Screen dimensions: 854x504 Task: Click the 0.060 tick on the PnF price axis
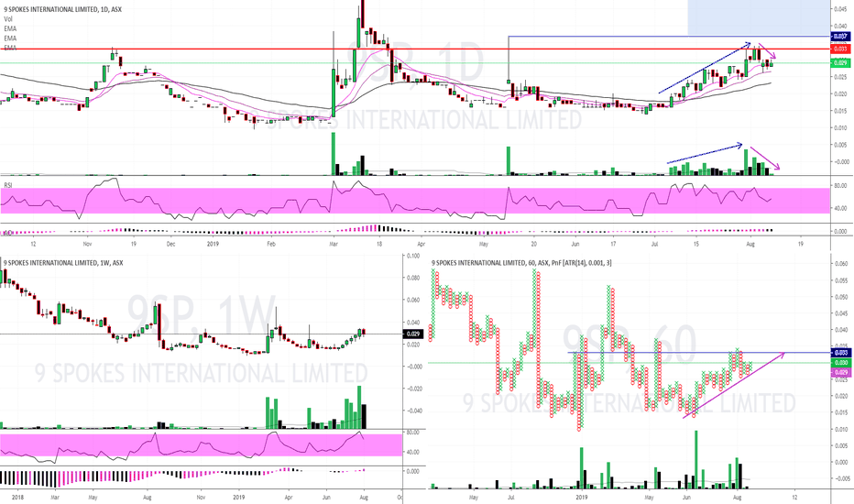click(x=841, y=264)
